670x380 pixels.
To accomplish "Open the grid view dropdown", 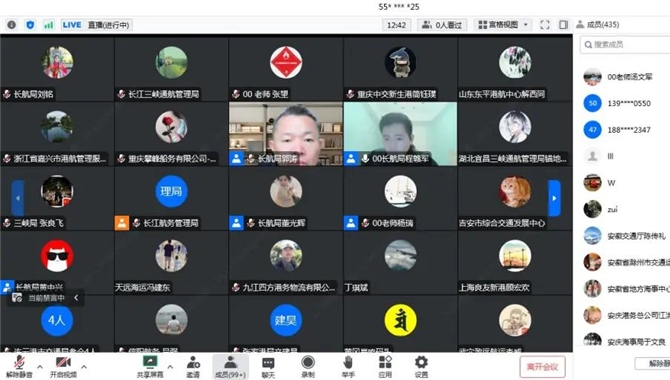I will point(504,25).
